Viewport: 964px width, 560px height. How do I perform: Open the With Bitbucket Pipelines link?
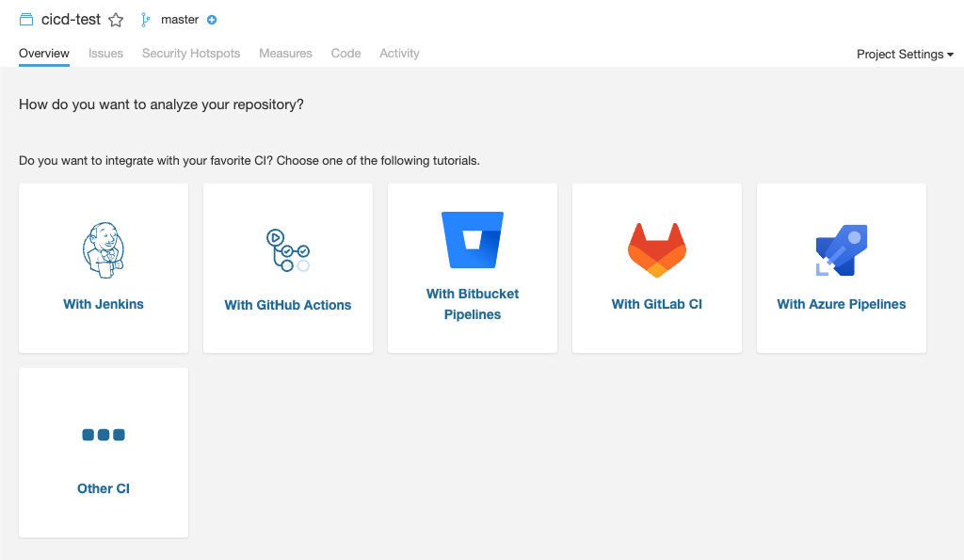click(x=473, y=304)
